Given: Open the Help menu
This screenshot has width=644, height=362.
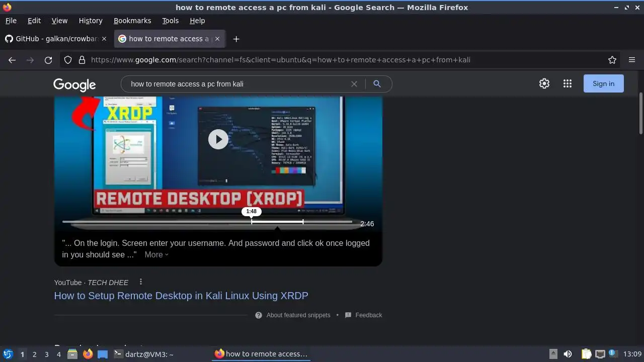Looking at the screenshot, I should 197,21.
